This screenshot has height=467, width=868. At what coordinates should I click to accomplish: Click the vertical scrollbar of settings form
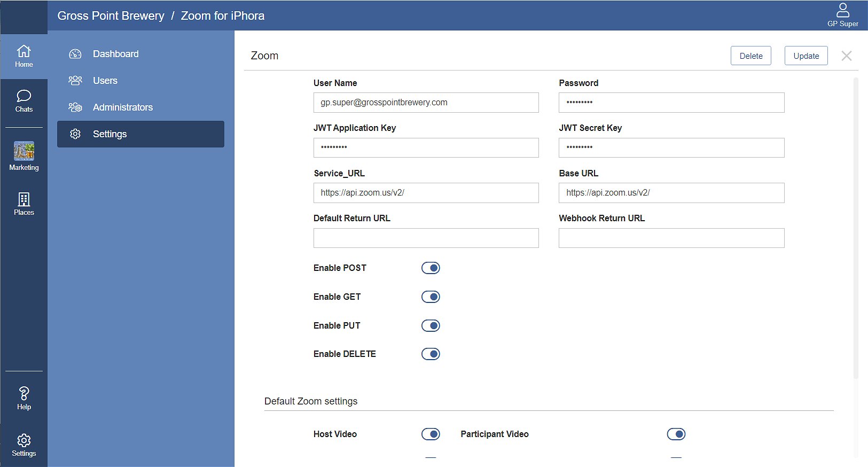[x=856, y=229]
